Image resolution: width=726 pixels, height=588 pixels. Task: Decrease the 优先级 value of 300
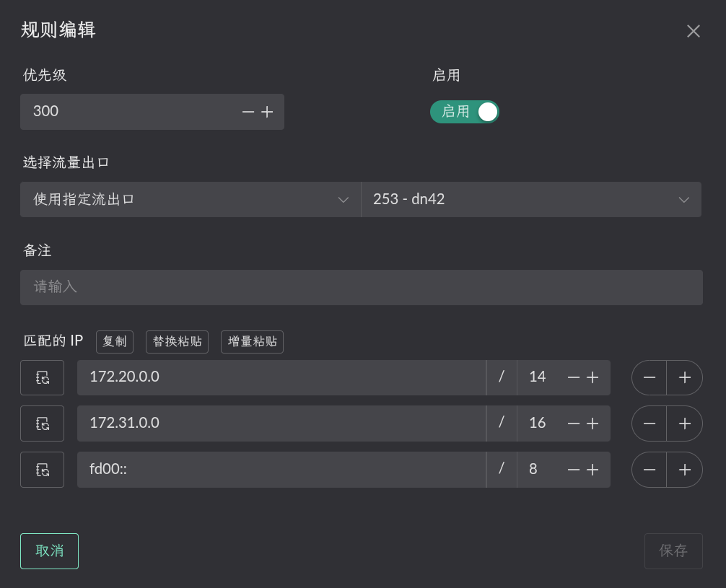[248, 112]
